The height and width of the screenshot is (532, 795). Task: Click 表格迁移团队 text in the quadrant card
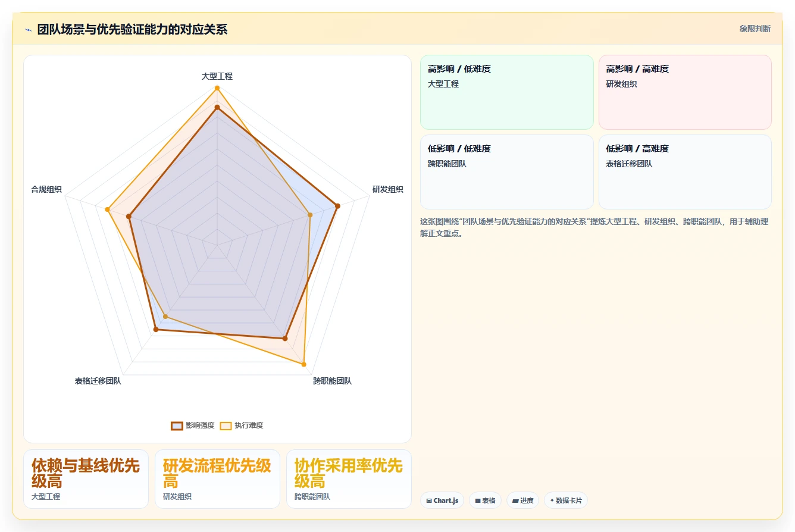pos(629,164)
